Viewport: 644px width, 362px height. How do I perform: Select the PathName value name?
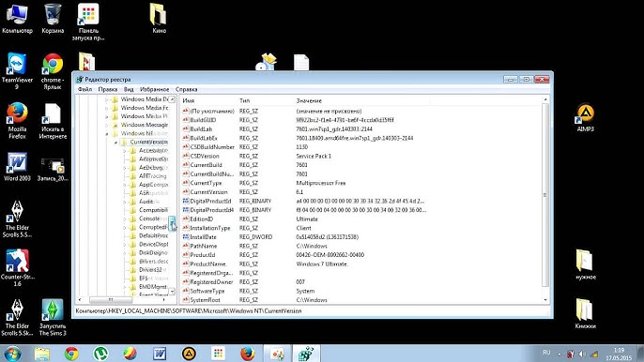click(204, 246)
